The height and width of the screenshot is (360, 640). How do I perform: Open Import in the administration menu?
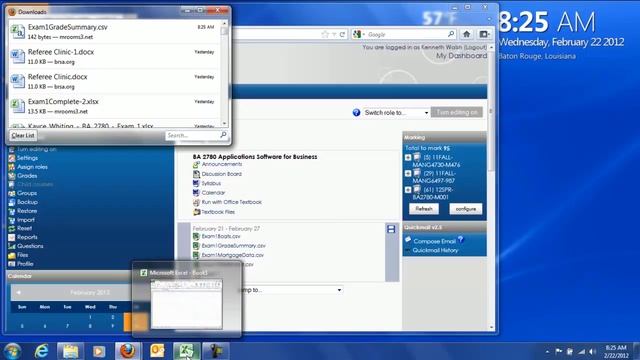point(26,220)
